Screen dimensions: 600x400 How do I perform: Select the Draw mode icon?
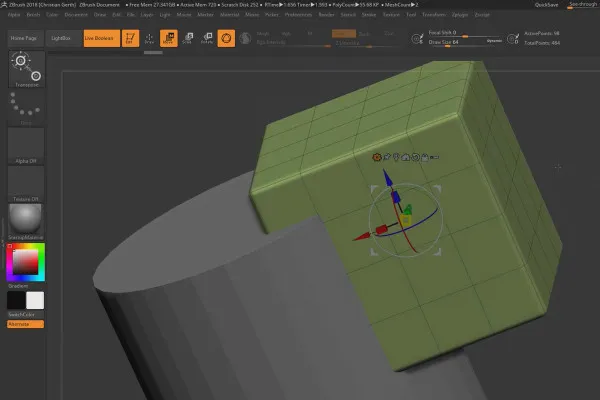(149, 38)
